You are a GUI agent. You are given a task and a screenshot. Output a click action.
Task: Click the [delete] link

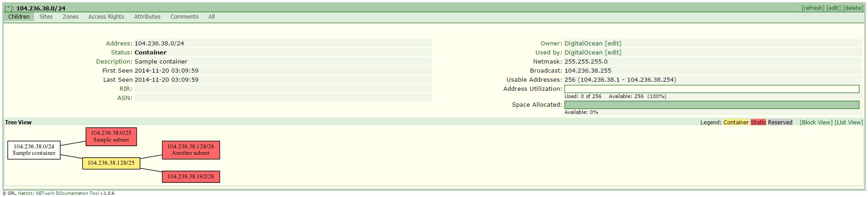click(853, 8)
